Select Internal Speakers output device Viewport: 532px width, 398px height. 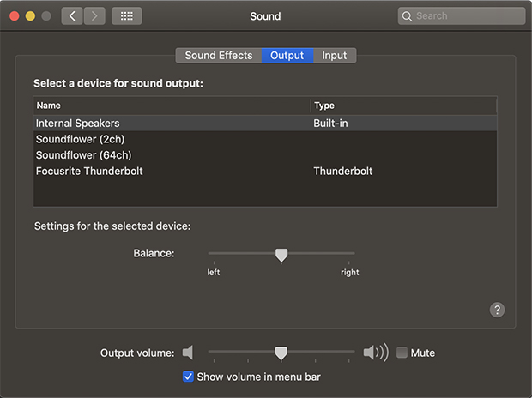pos(77,124)
